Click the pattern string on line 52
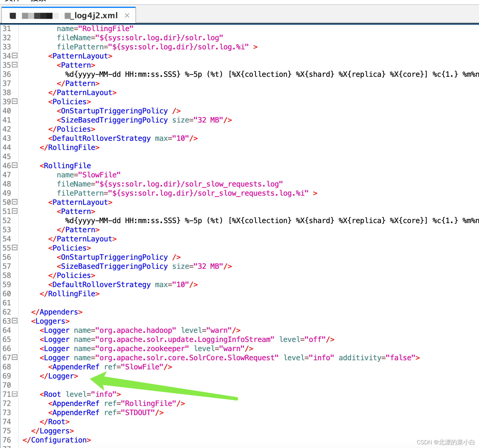This screenshot has width=479, height=448. click(x=272, y=221)
